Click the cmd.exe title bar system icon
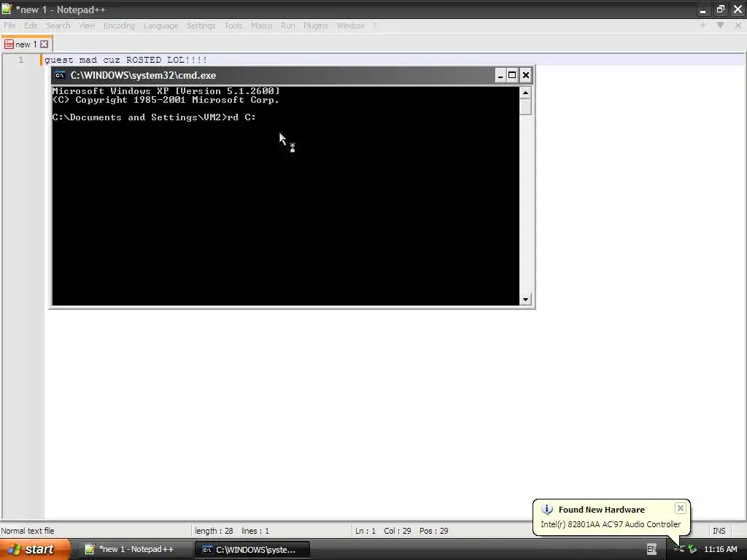Image resolution: width=747 pixels, height=560 pixels. tap(60, 75)
